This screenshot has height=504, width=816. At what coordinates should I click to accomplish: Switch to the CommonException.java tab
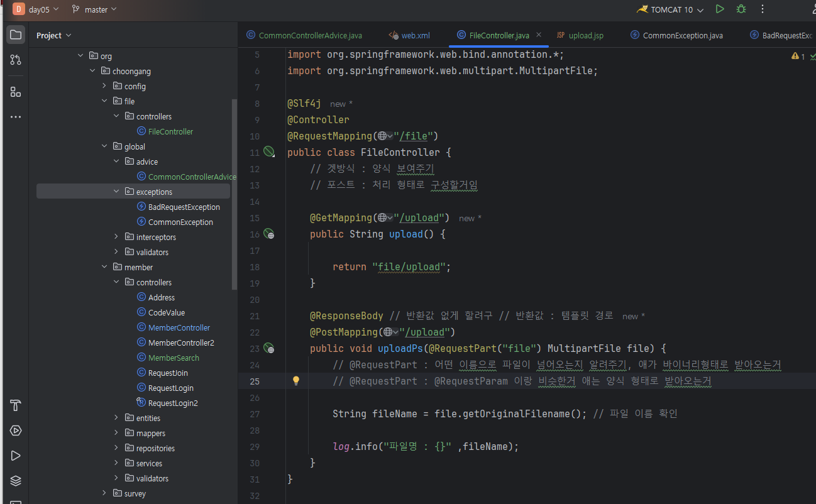tap(676, 35)
